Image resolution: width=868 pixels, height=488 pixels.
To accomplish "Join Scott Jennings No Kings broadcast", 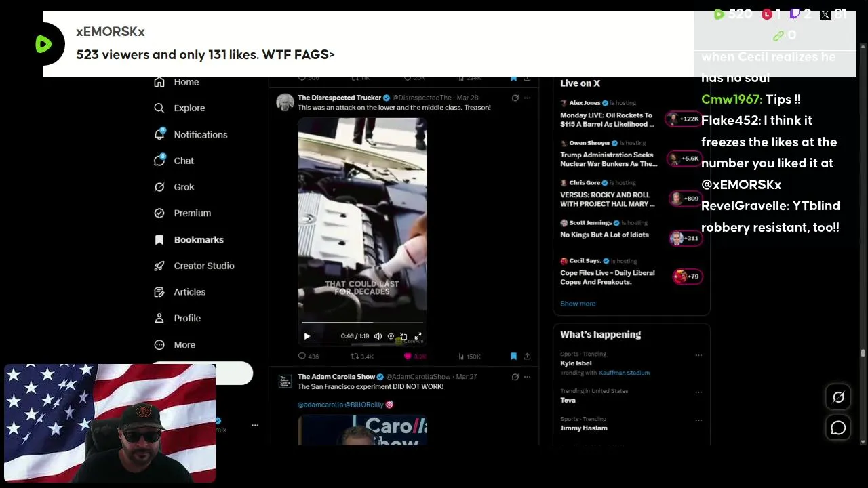I will (631, 234).
